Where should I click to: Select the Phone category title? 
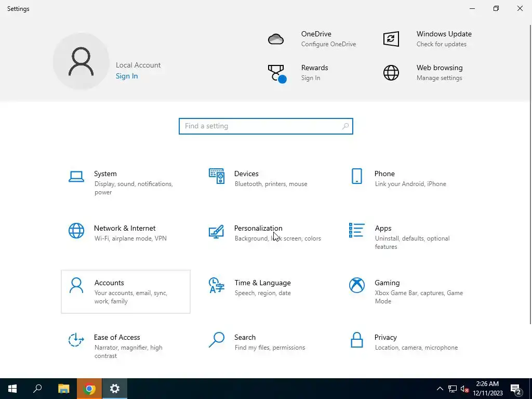click(x=384, y=174)
